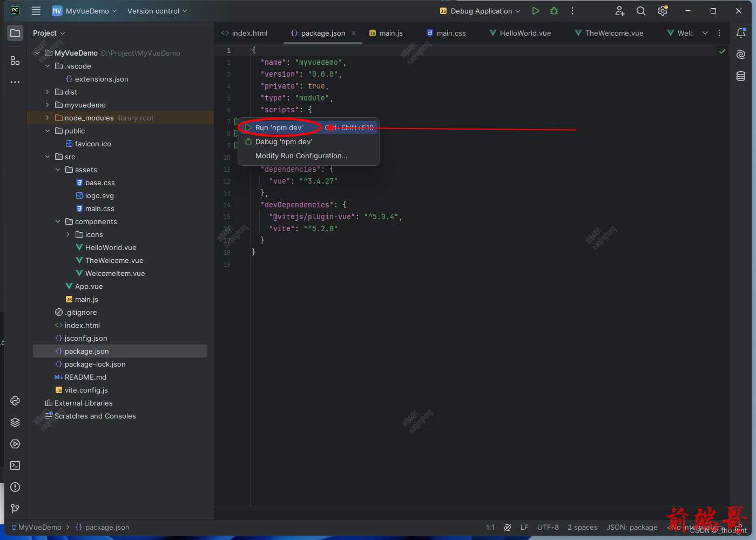Select Debug 'npm dev' menu item

pyautogui.click(x=308, y=141)
